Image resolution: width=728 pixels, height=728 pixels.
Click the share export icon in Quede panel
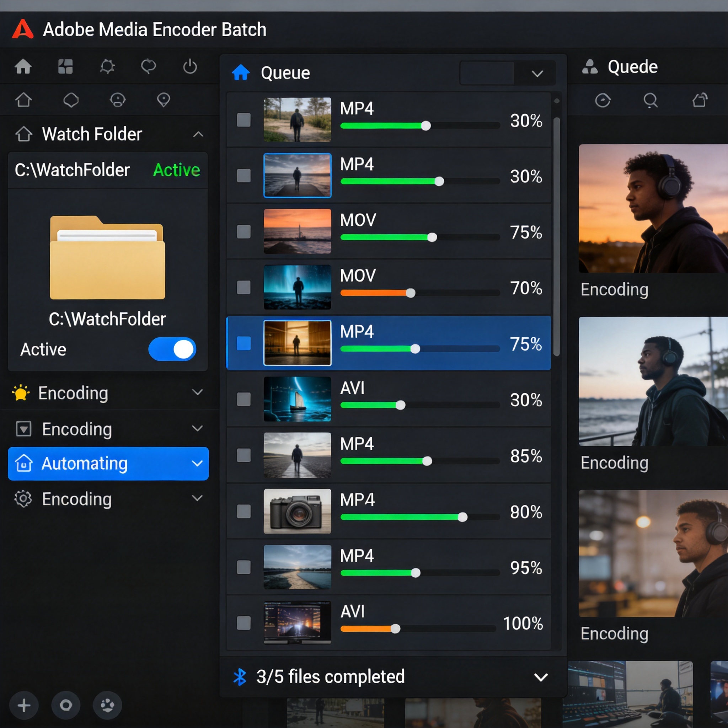700,100
